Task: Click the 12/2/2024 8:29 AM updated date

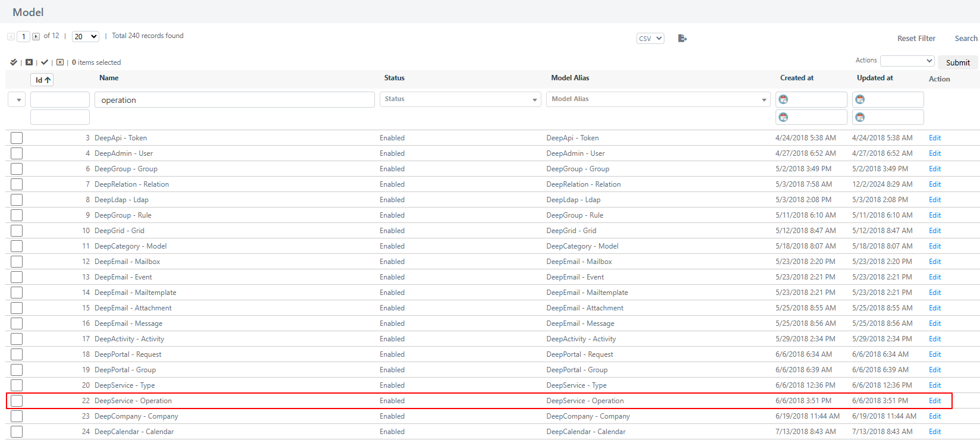Action: click(883, 184)
